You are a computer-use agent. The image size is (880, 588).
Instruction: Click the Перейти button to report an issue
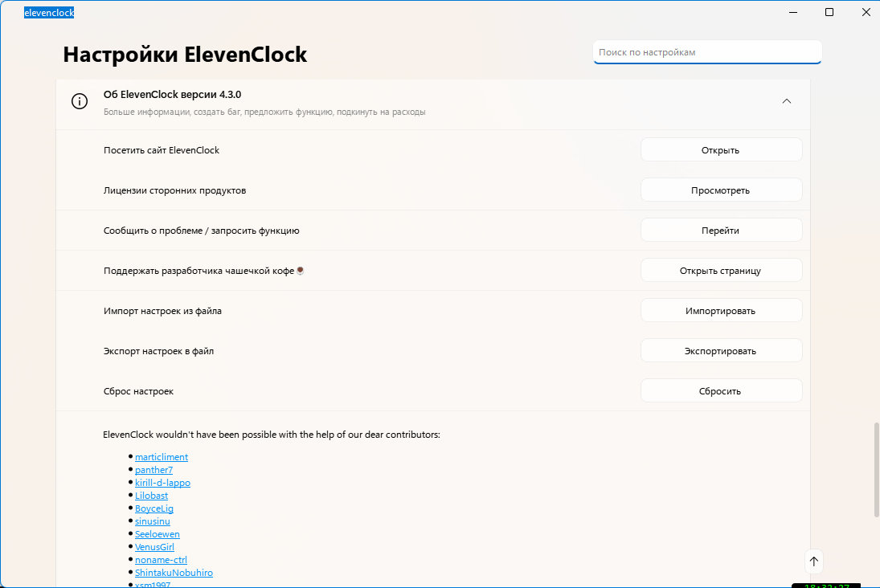tap(721, 230)
